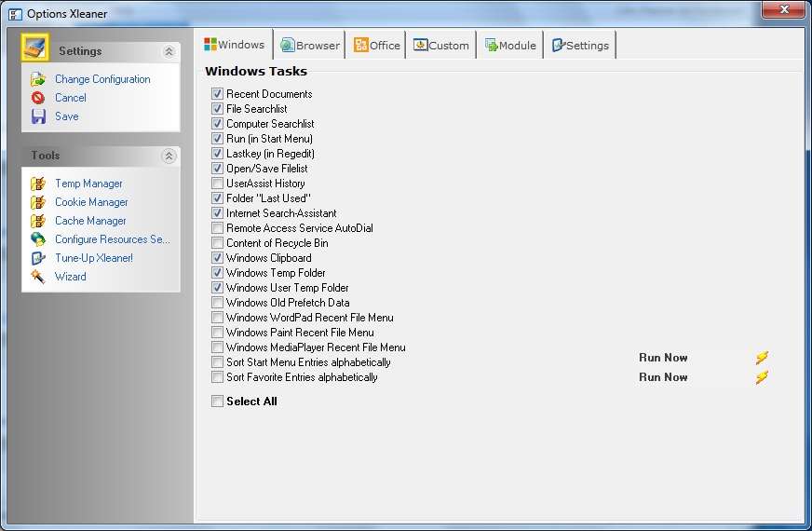Click lightning icon for Sort Start Menu Entries

point(762,358)
